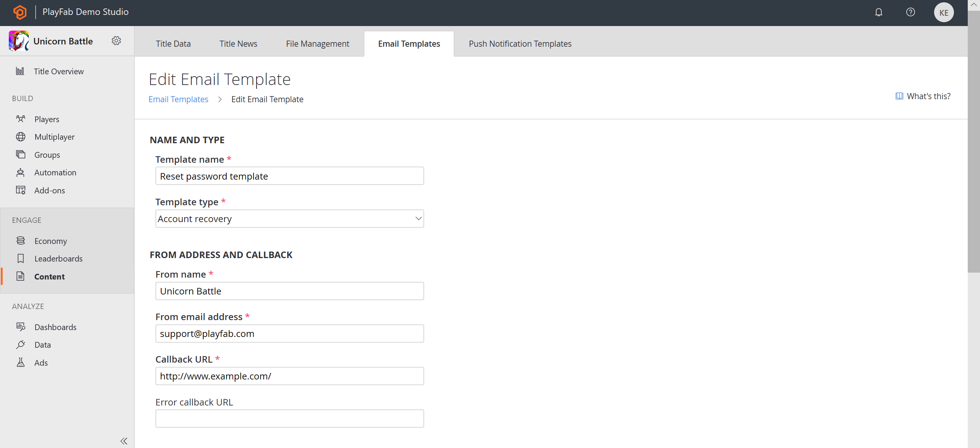980x448 pixels.
Task: Click the What's this help link
Action: coord(928,96)
